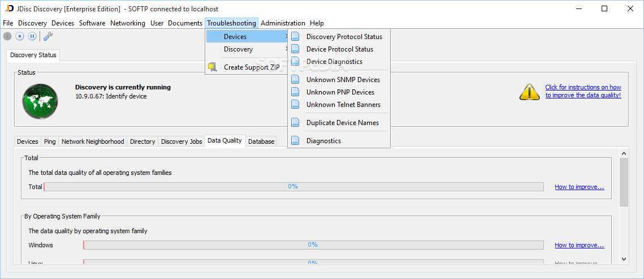Click the Total data quality progress bar
644x279 pixels.
click(x=293, y=187)
